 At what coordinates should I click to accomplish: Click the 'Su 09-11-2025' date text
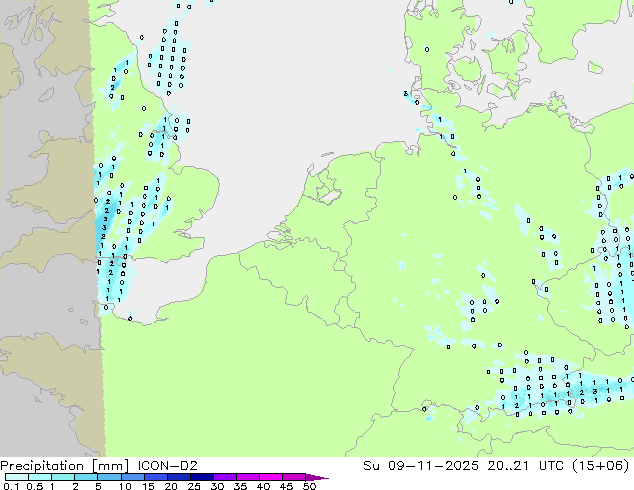pyautogui.click(x=421, y=466)
